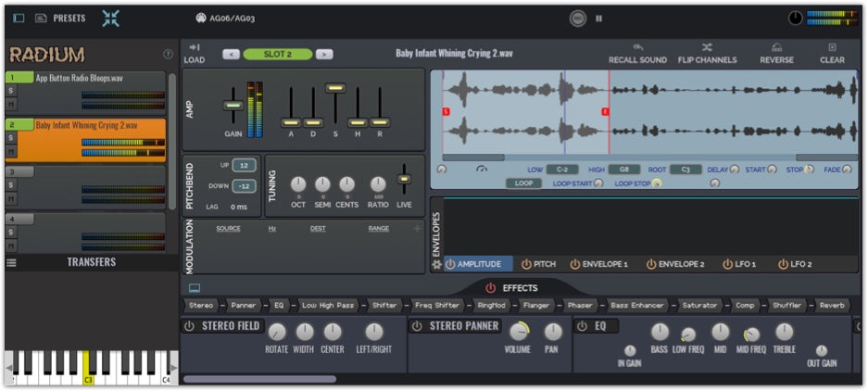Add a modulation with the plus icon
Viewport: 868px width, 391px height.
(418, 228)
